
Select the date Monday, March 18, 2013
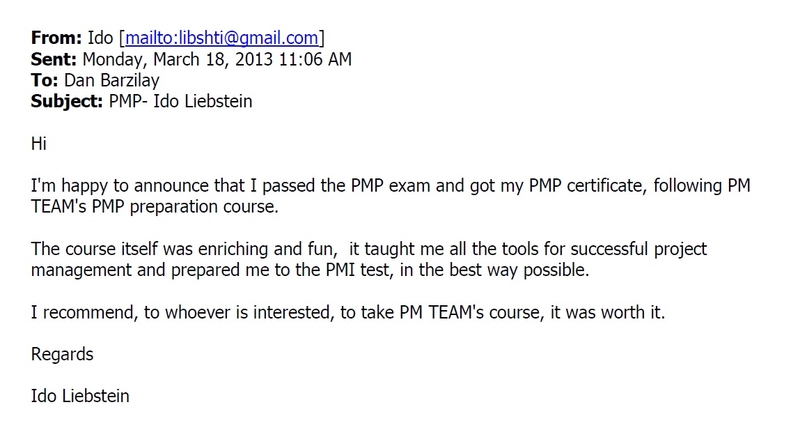click(x=178, y=60)
